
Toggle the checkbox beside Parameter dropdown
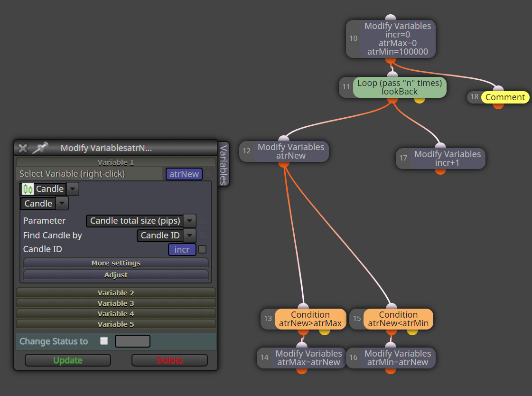tap(202, 221)
